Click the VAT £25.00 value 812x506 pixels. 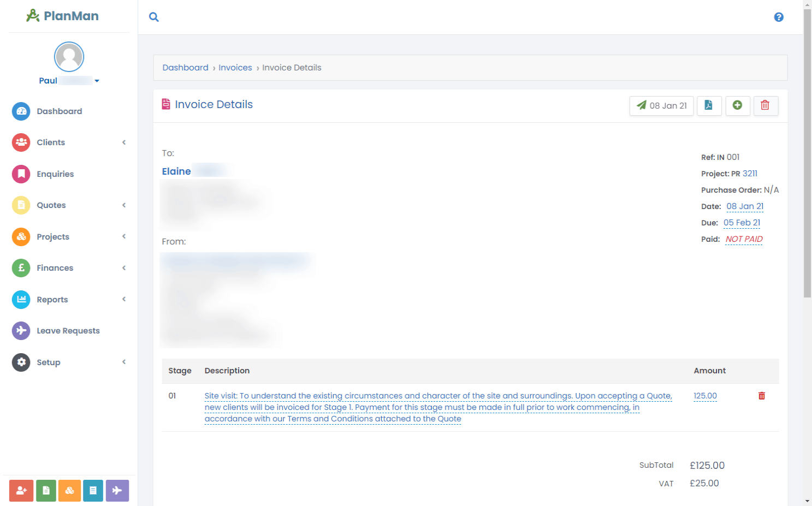(x=704, y=483)
